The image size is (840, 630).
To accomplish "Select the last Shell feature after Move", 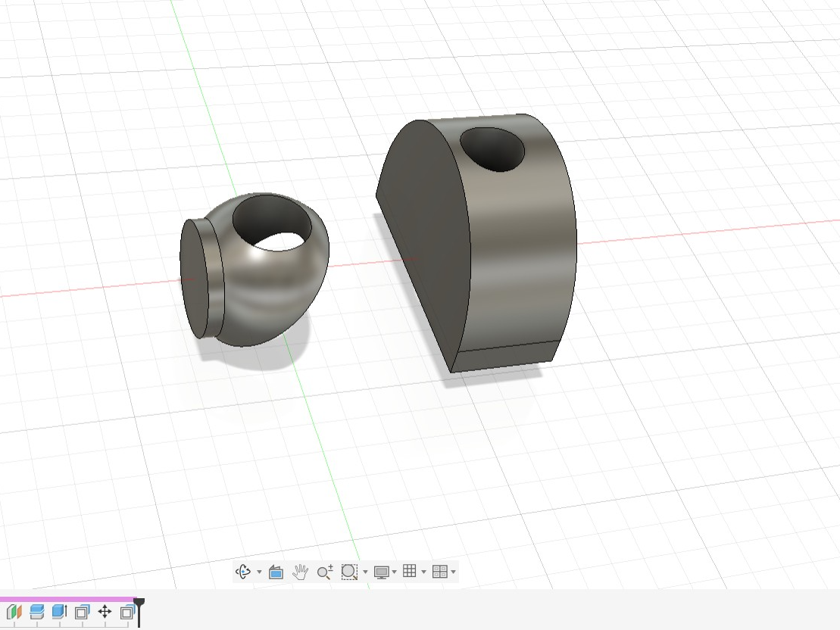I will (127, 613).
